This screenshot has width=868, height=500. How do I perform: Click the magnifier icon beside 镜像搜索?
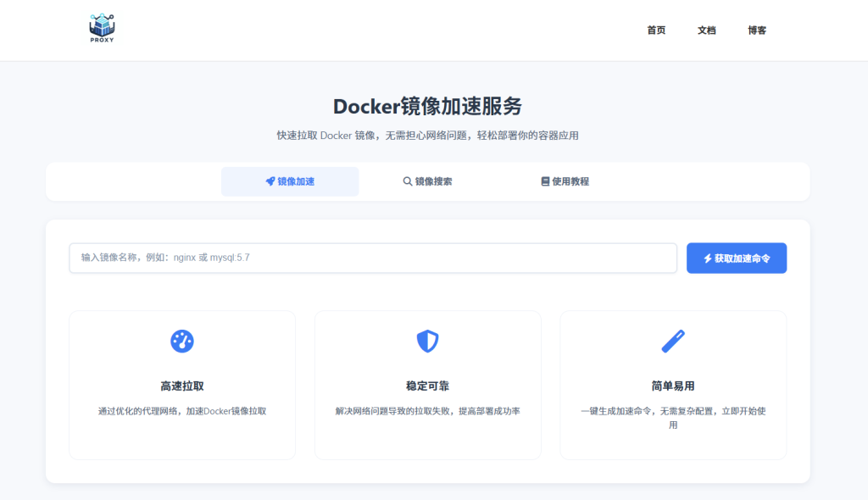tap(408, 181)
